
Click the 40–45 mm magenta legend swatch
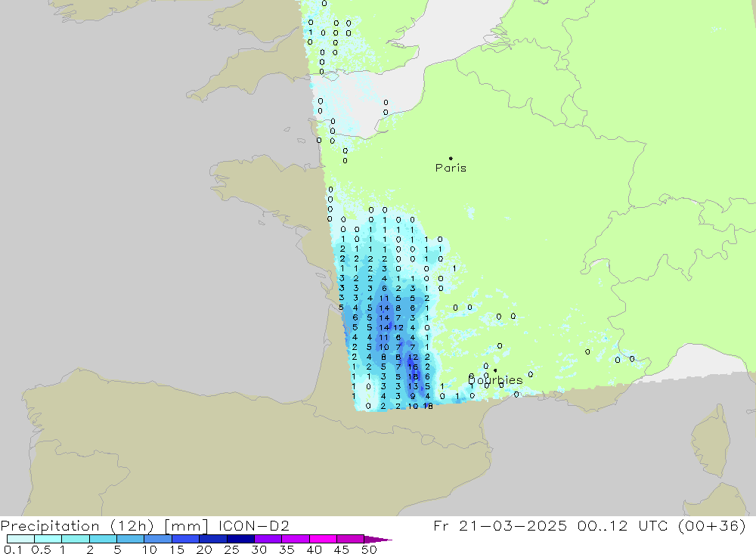tap(323, 539)
